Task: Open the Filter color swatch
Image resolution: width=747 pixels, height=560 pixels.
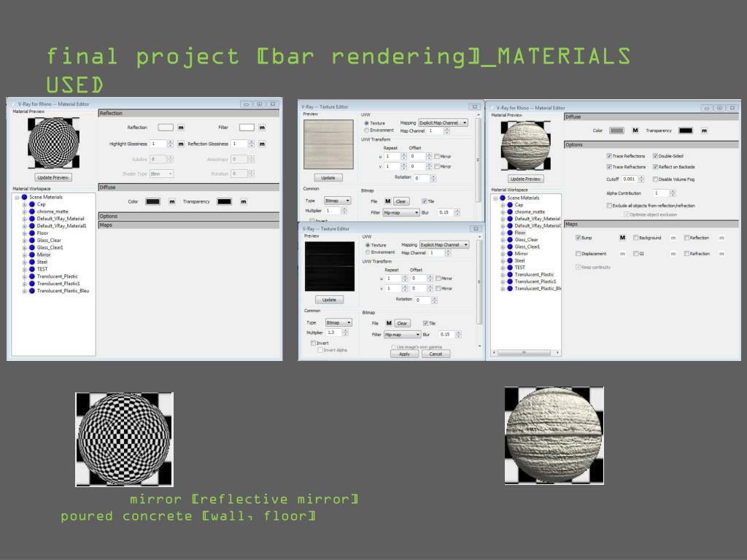Action: click(x=247, y=128)
